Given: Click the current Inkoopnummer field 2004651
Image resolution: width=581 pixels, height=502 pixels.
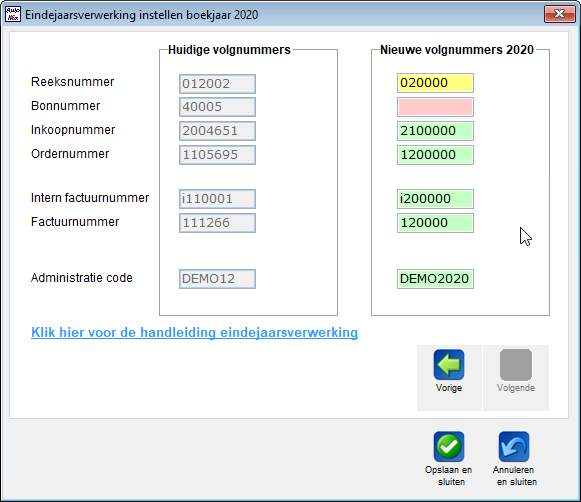Looking at the screenshot, I should (x=218, y=131).
